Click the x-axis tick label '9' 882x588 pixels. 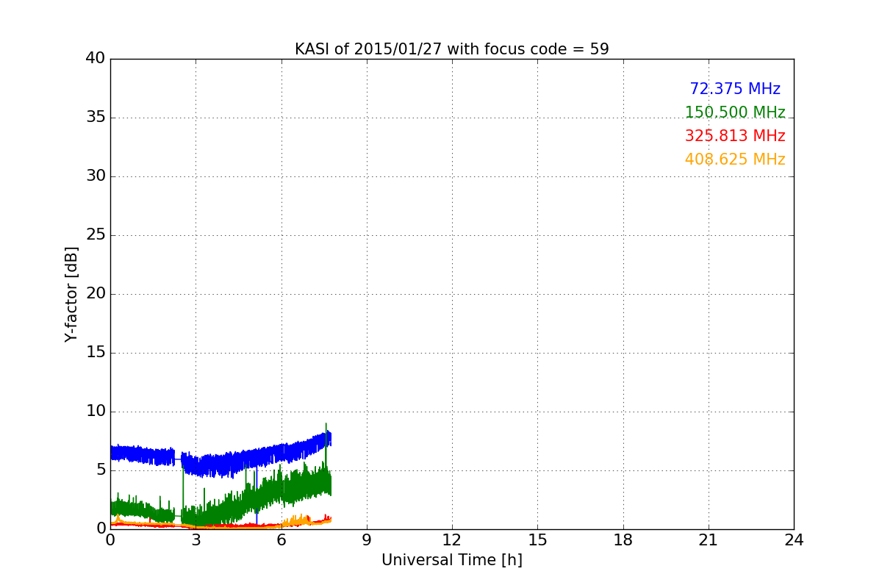pos(367,540)
